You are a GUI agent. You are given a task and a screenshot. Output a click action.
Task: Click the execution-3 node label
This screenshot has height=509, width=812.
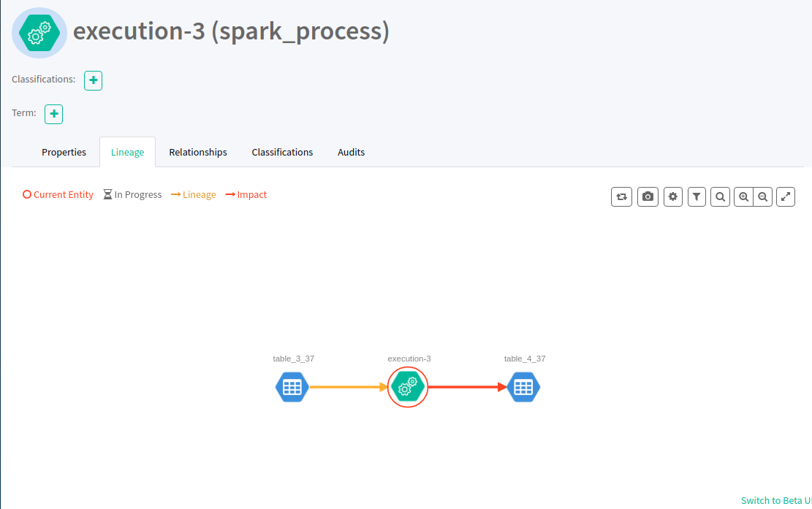tap(409, 359)
